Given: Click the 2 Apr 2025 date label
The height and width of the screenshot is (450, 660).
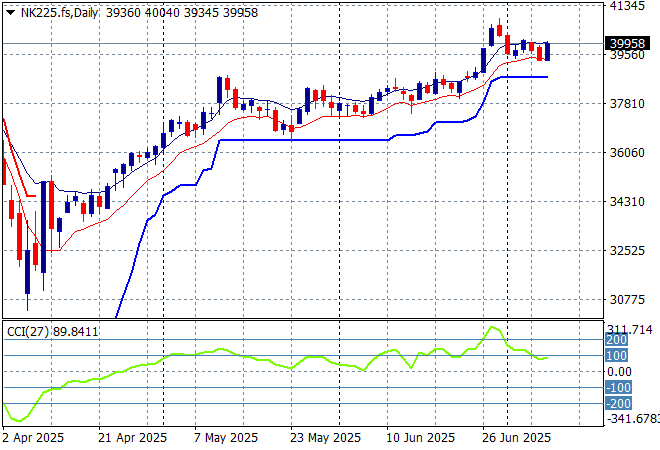Looking at the screenshot, I should [36, 437].
